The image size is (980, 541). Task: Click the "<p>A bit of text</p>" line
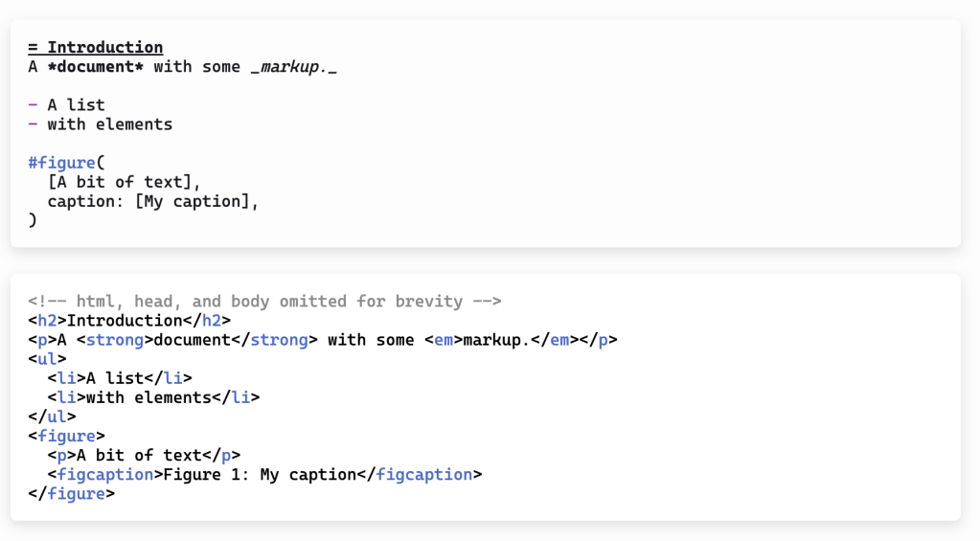pyautogui.click(x=144, y=456)
